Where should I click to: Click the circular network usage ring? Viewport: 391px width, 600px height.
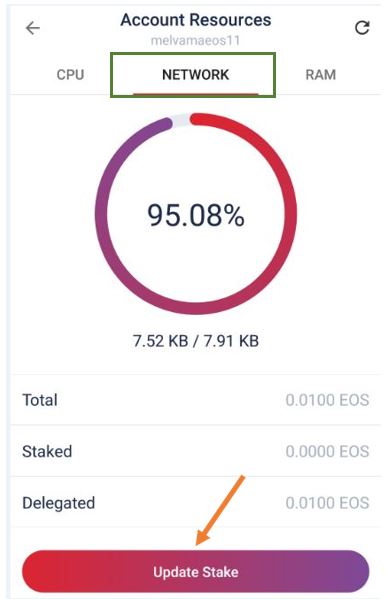pyautogui.click(x=196, y=214)
